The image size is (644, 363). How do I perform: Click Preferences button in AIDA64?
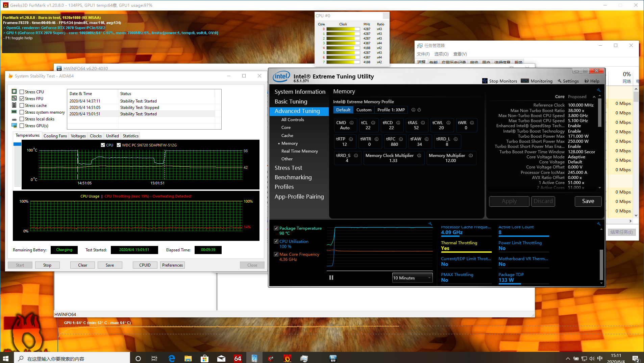172,265
